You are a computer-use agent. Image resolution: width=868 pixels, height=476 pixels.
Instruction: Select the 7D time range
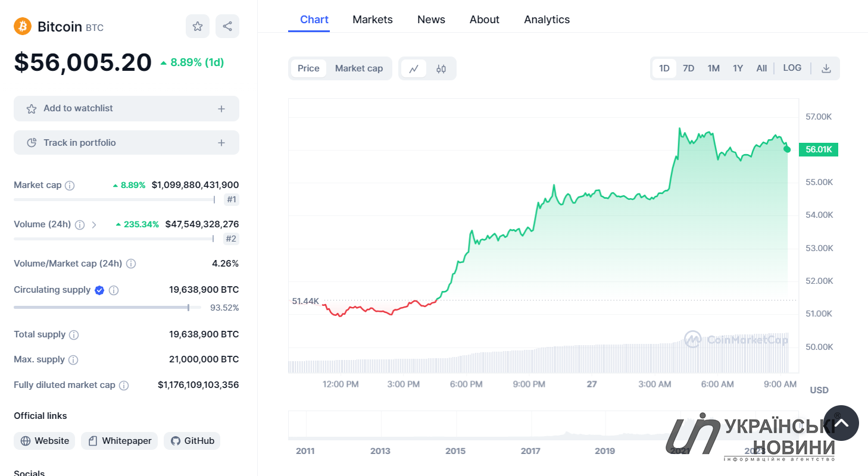click(689, 68)
